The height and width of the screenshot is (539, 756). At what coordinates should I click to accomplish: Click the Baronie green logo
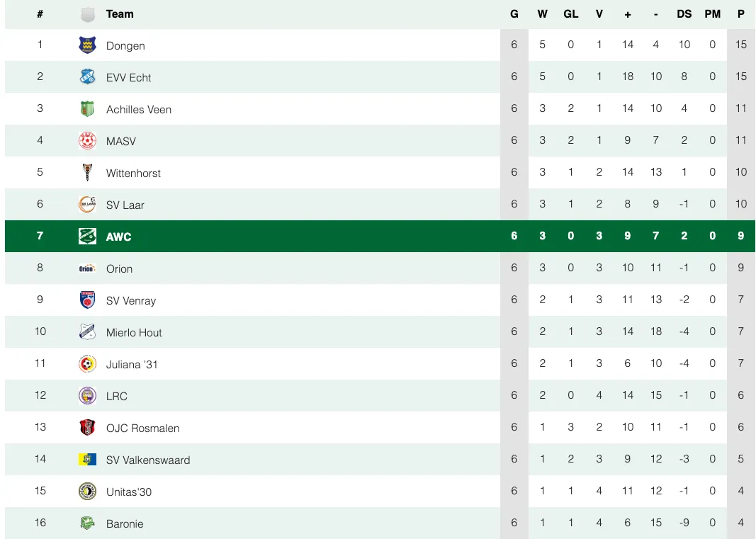click(87, 523)
